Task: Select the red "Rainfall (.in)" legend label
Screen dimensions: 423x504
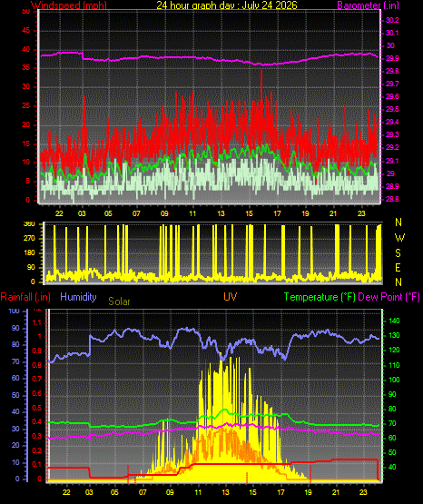Action: pyautogui.click(x=25, y=297)
